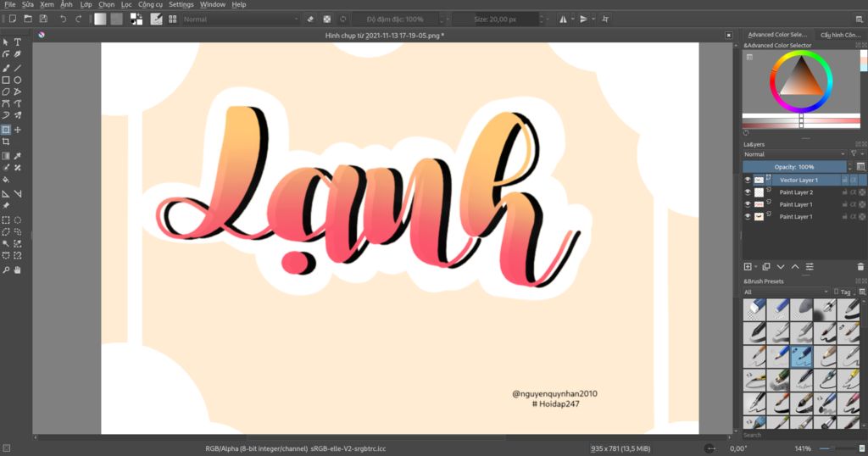Select the Crop tool

[x=6, y=142]
